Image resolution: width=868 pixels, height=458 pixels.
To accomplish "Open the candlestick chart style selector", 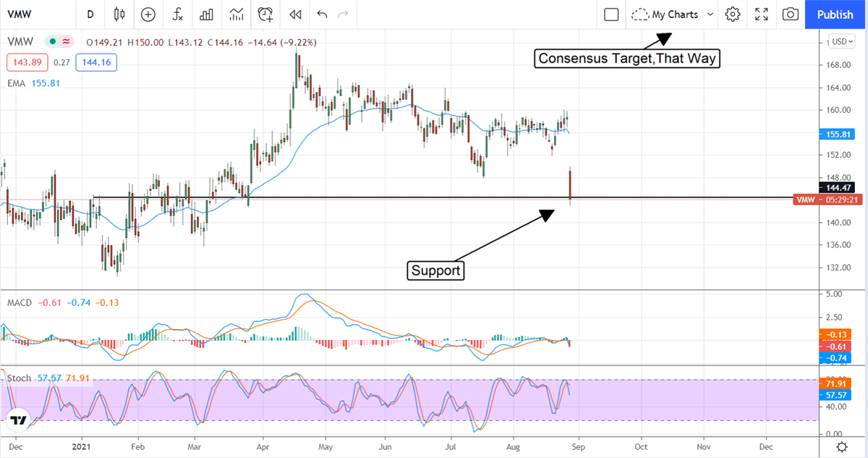I will 119,14.
